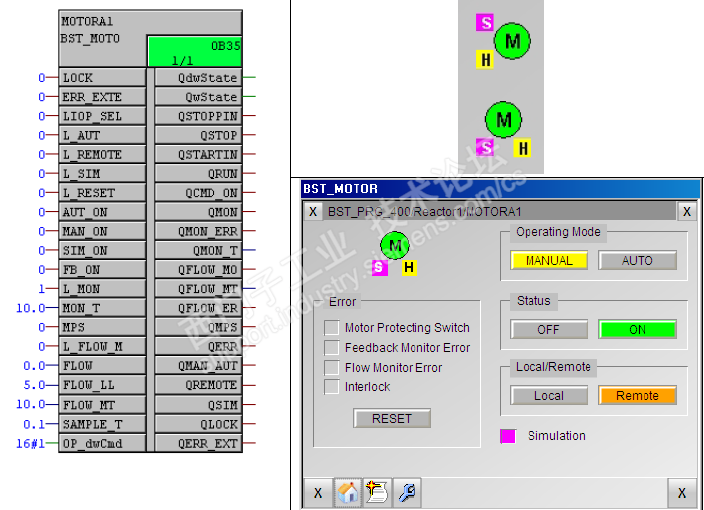
Task: Select the FLOW_LL input pin
Action: click(x=102, y=385)
